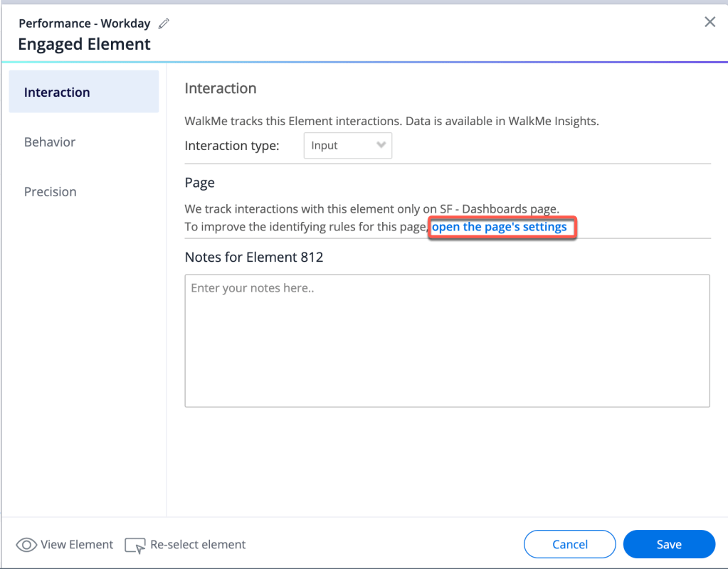
Task: Save the Engaged Element settings
Action: (x=668, y=544)
